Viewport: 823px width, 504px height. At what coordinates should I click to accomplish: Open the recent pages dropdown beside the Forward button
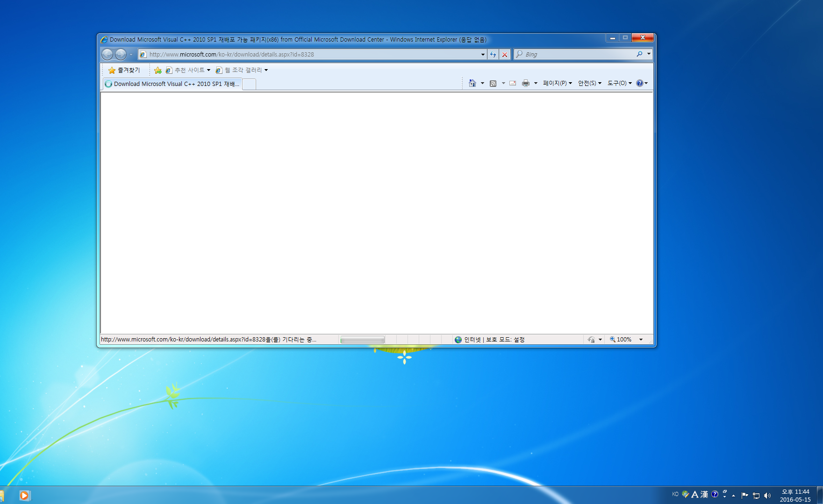131,55
